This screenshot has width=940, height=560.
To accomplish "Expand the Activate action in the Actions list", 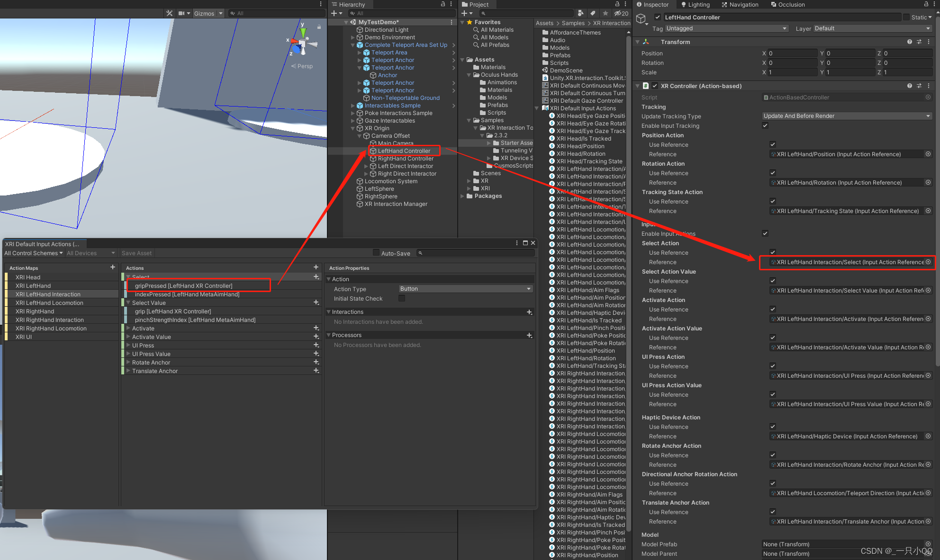I will (128, 328).
